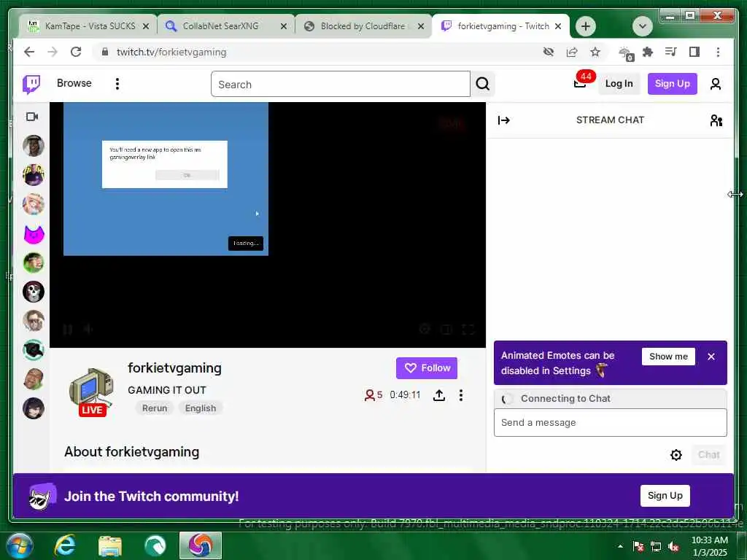Image resolution: width=747 pixels, height=560 pixels.
Task: Click the umbrella extension icon with badge 0
Action: coord(625,53)
